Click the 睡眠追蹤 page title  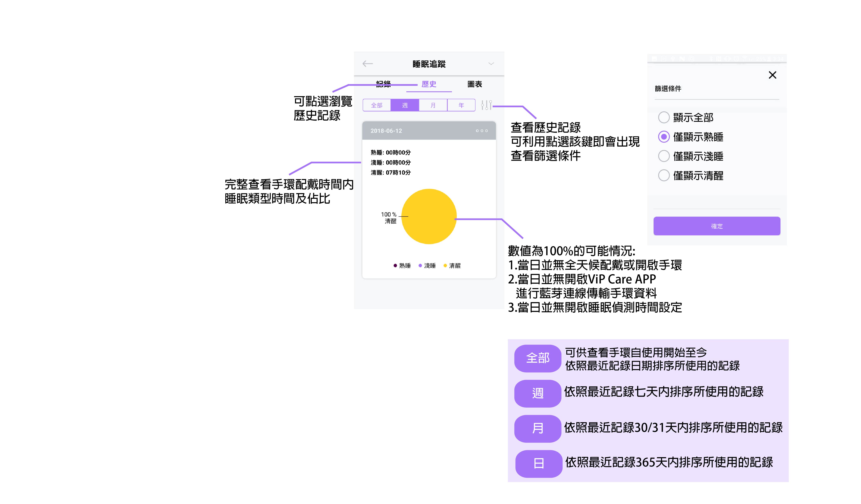click(x=429, y=64)
